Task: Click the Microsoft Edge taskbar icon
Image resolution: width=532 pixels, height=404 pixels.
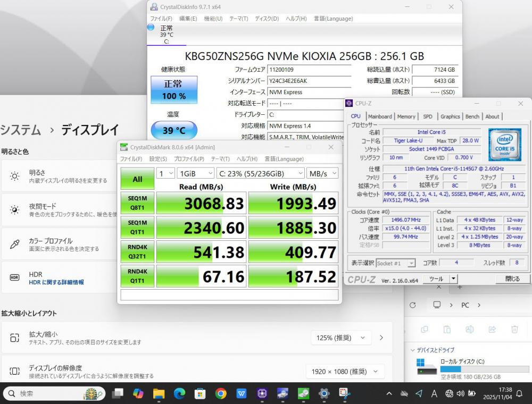Action: point(179,393)
